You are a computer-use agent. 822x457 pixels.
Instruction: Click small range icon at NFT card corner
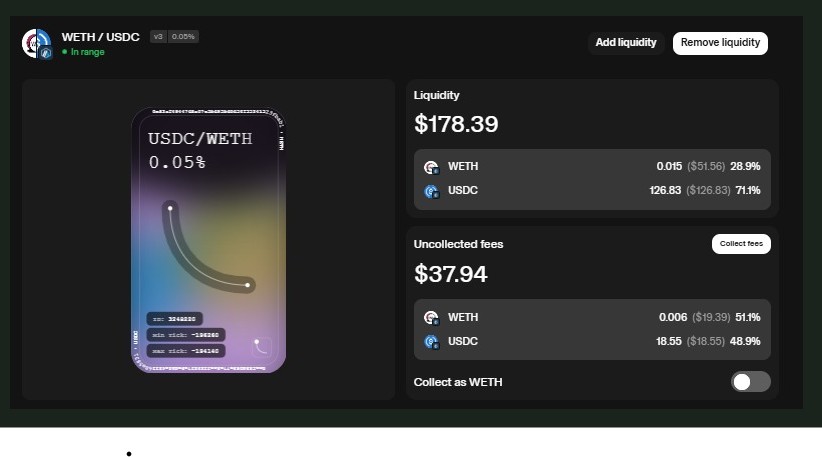(x=261, y=346)
